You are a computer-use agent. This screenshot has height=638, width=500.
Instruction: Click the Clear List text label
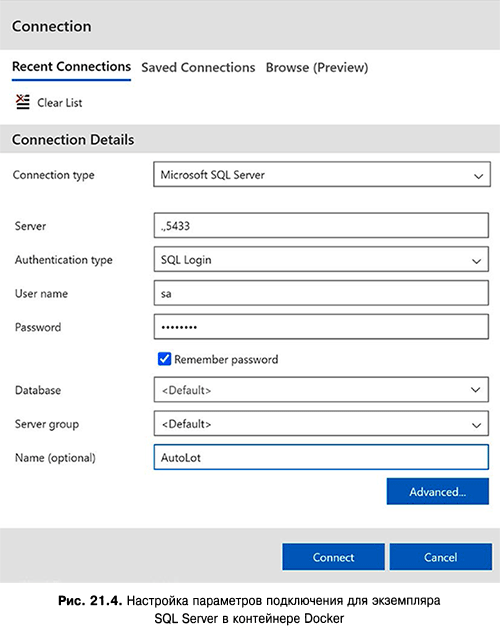point(60,103)
